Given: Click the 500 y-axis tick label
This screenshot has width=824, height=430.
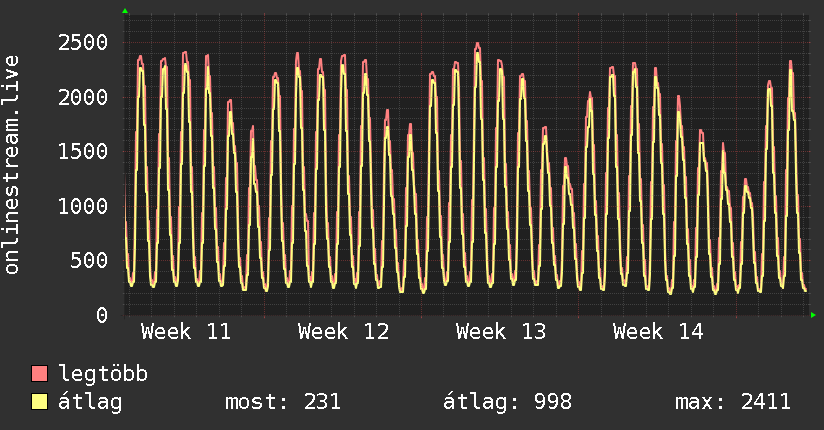Looking at the screenshot, I should point(89,261).
